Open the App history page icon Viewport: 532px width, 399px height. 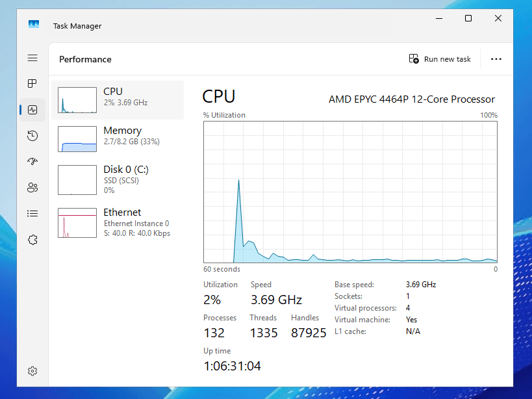pos(32,136)
